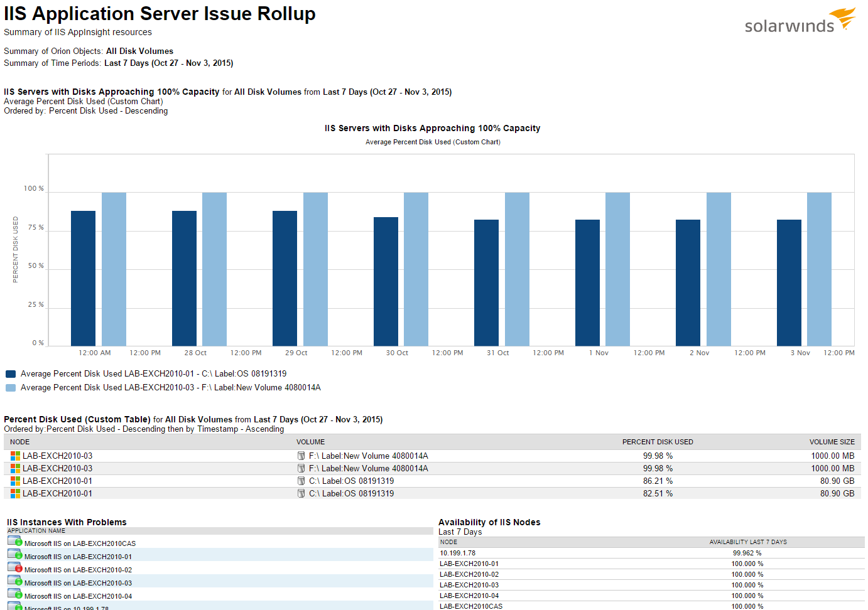Click status icon for Microsoft IIS on LAB-EXCH2010-04

tap(14, 594)
